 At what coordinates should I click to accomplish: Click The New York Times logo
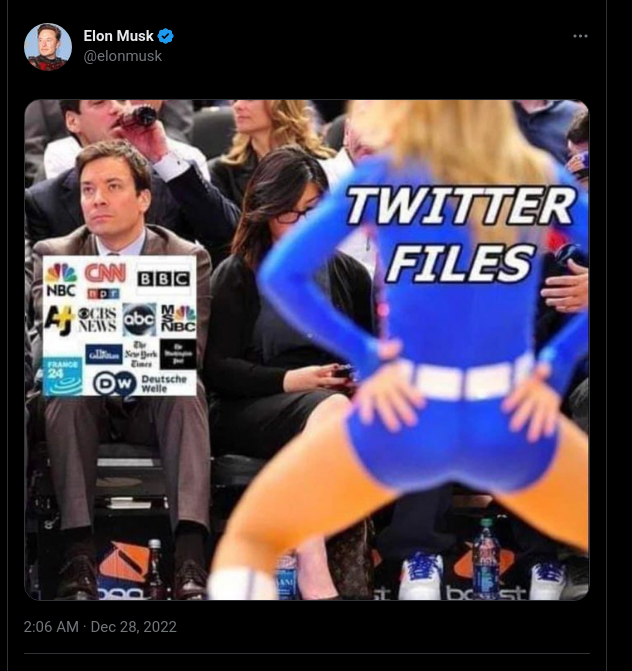tap(141, 354)
